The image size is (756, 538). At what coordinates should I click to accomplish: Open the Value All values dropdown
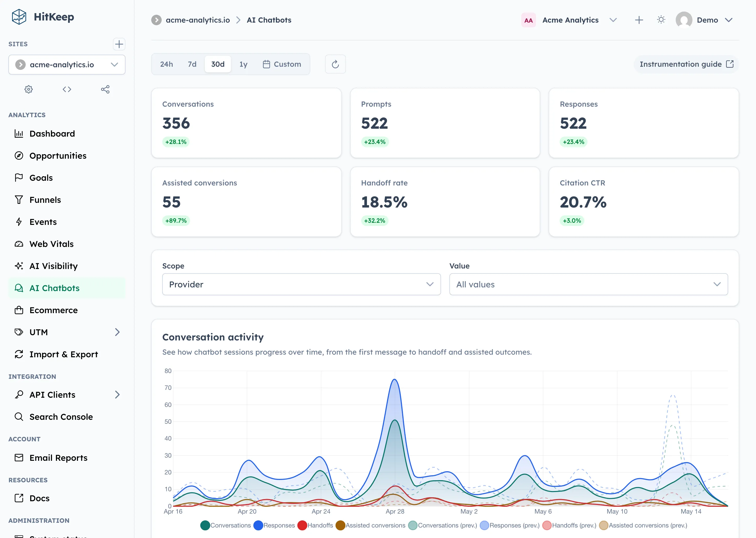tap(589, 284)
